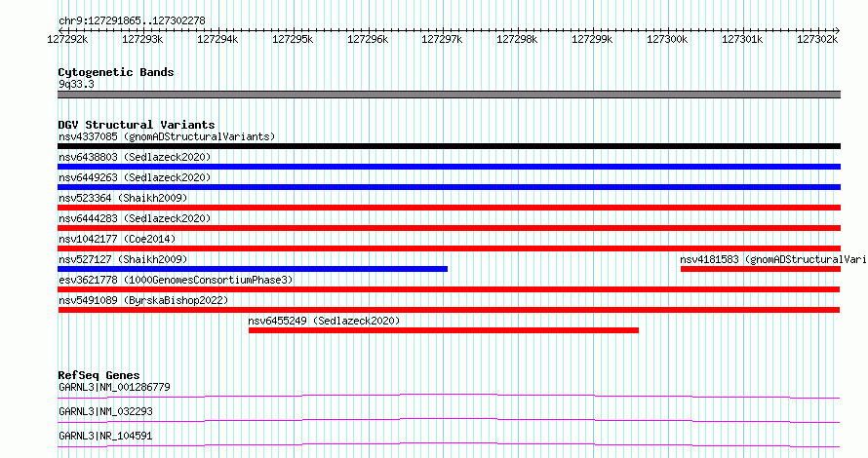The height and width of the screenshot is (458, 868).
Task: Click the red nsv5491089 variant bar
Action: tap(449, 310)
